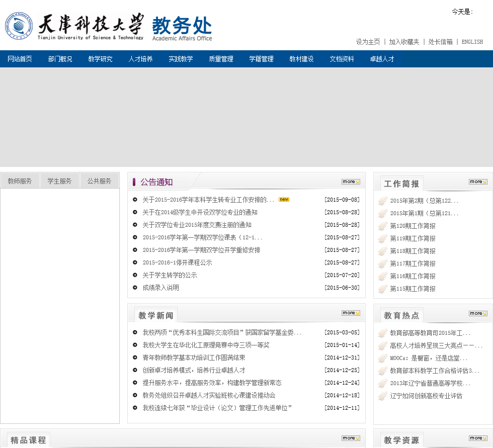Screen dimensions: 493x448
Task: Click 设为主页 link
Action: coord(368,42)
